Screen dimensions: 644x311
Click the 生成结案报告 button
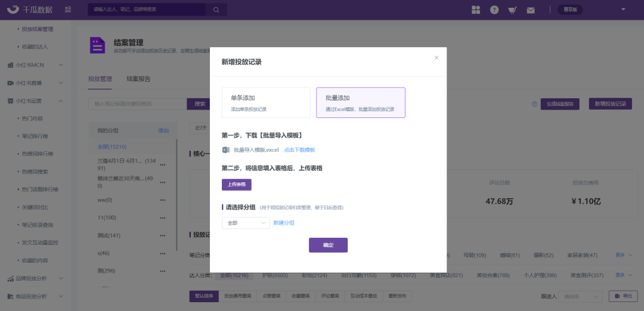click(x=560, y=104)
